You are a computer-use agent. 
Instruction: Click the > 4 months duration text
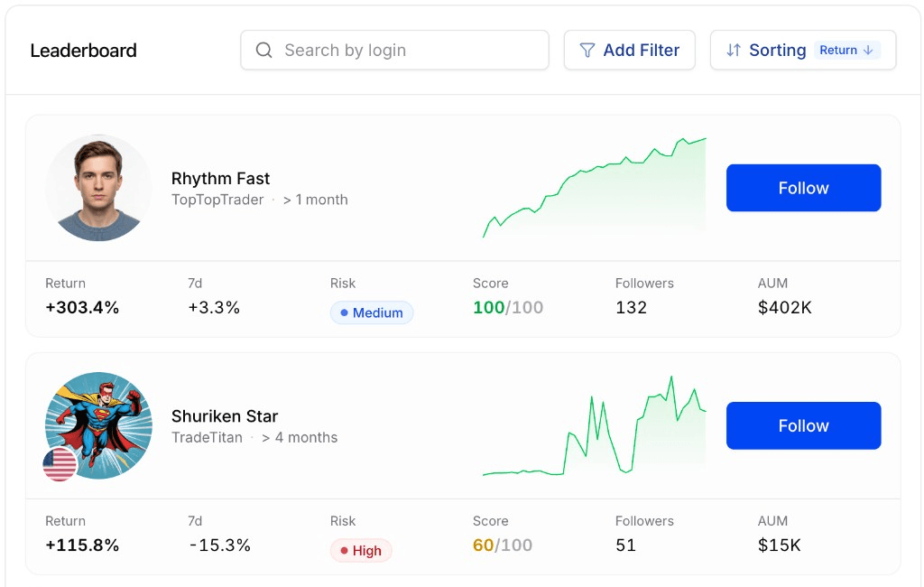click(x=300, y=437)
